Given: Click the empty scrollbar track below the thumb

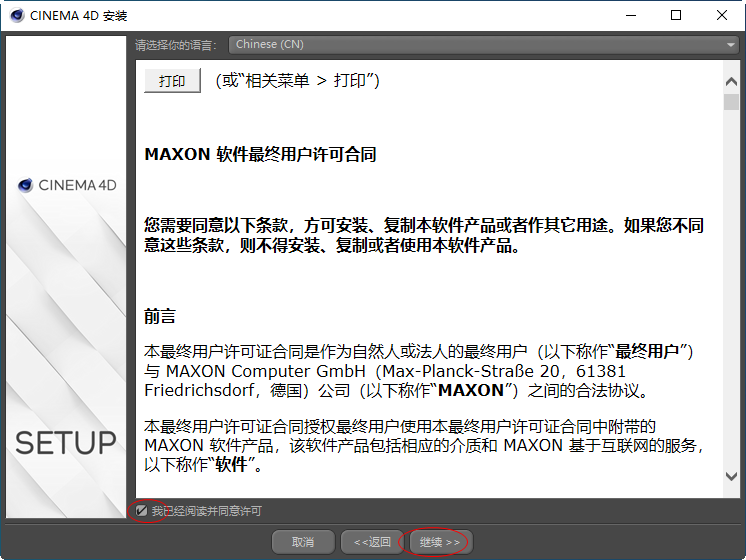Looking at the screenshot, I should point(732,300).
